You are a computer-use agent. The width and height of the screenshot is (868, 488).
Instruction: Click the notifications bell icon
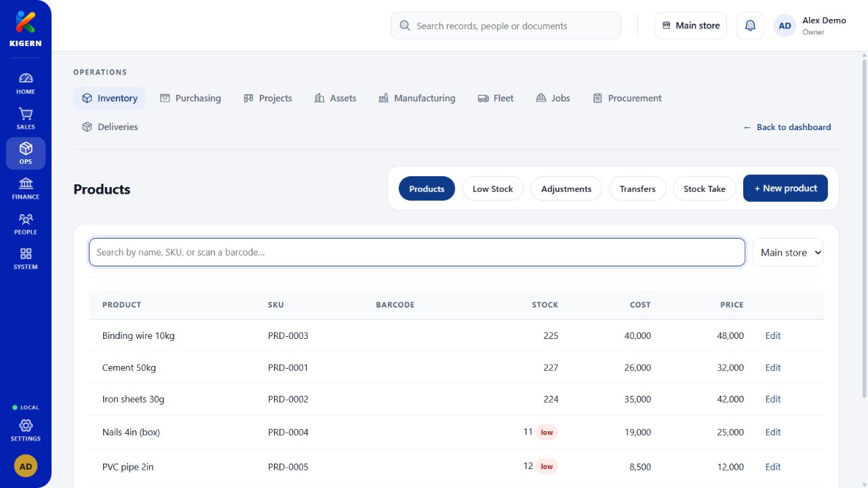pyautogui.click(x=750, y=26)
